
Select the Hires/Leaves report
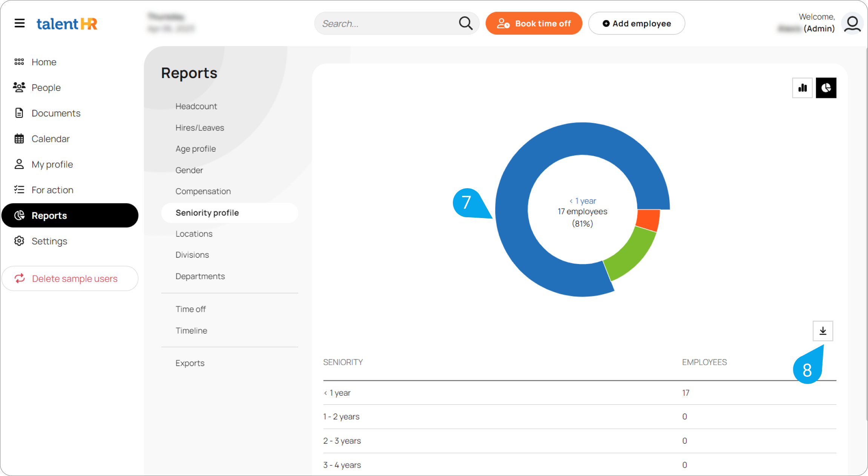pos(199,128)
